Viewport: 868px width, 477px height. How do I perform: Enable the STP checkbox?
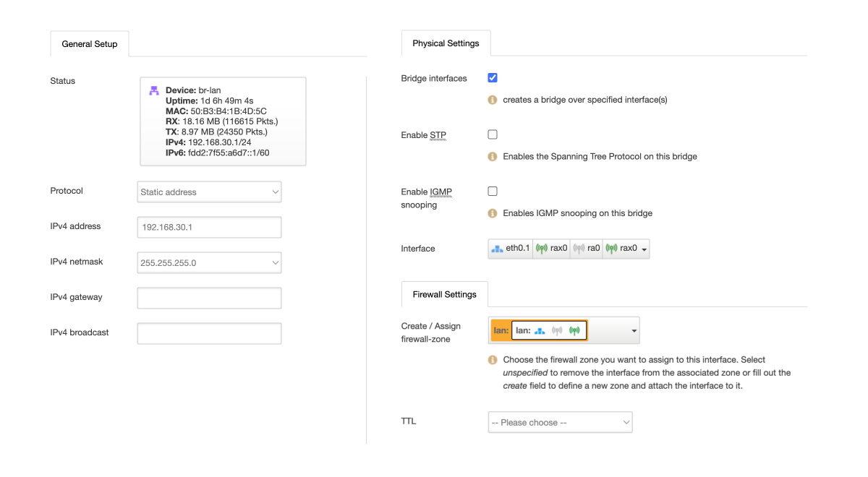pyautogui.click(x=493, y=134)
